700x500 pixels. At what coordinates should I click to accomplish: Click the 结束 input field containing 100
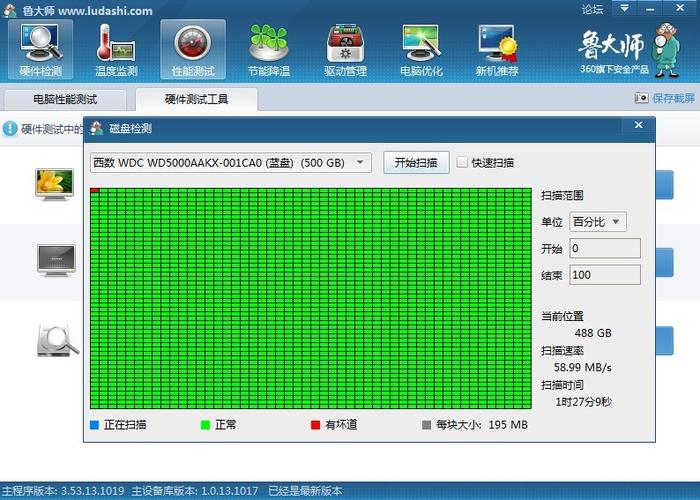605,275
